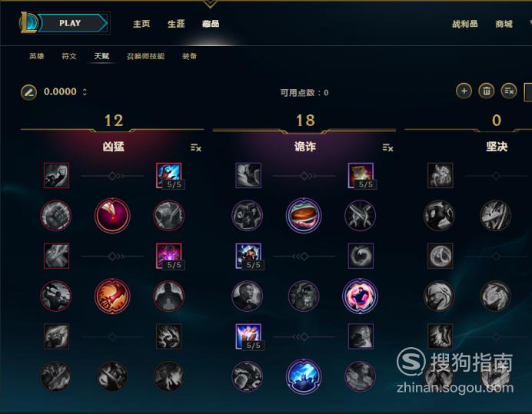Clear the 诡诈 Cunning tree points
Viewport: 532px width, 414px height.
pos(387,147)
